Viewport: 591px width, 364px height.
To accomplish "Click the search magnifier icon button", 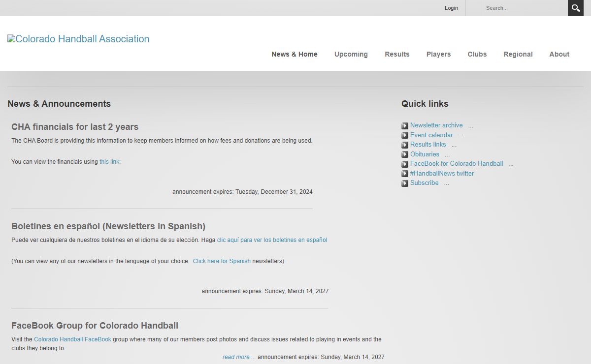I will (x=575, y=8).
